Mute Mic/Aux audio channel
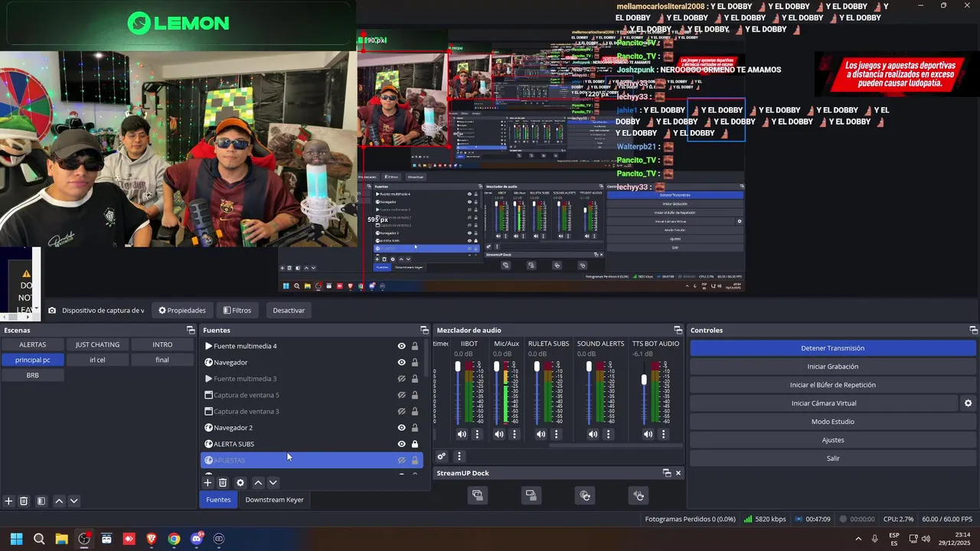 [x=499, y=434]
